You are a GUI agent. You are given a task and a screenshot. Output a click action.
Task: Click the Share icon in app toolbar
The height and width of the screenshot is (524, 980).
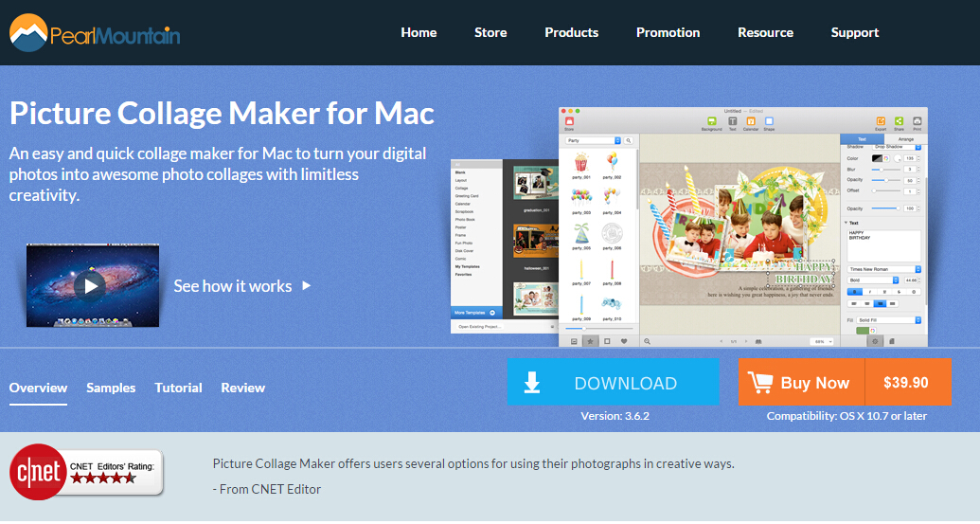[x=899, y=121]
